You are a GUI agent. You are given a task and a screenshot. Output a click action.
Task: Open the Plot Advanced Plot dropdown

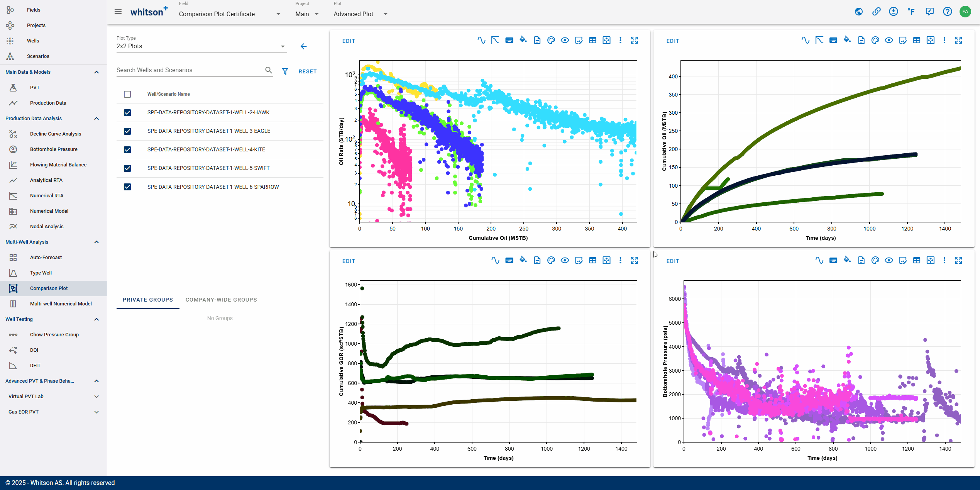361,14
